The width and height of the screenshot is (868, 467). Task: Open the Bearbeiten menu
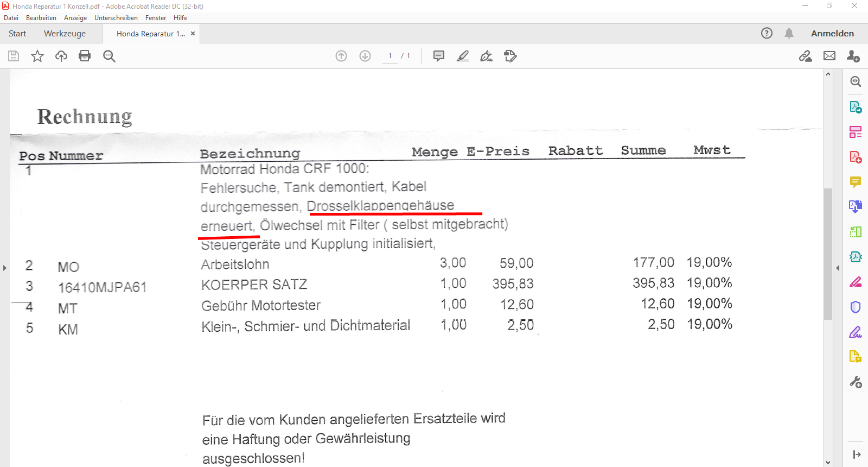[41, 18]
